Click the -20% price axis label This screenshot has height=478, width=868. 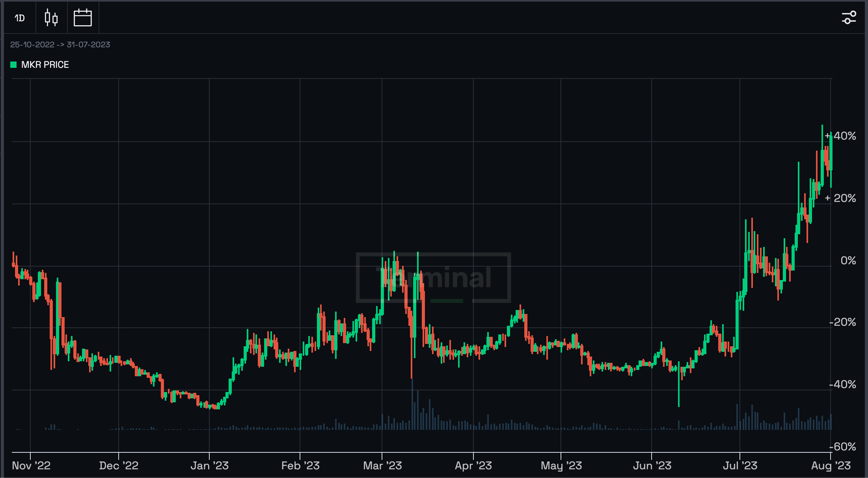[843, 323]
